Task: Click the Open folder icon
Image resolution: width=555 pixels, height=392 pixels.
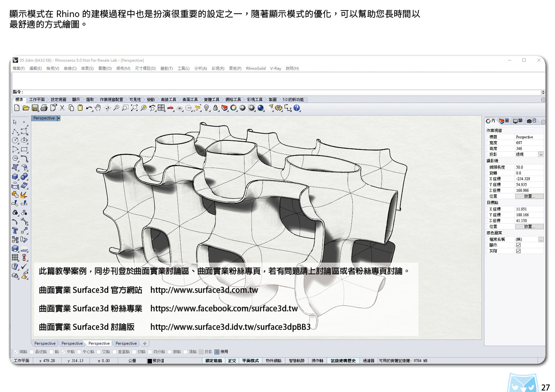Action: tap(26, 108)
